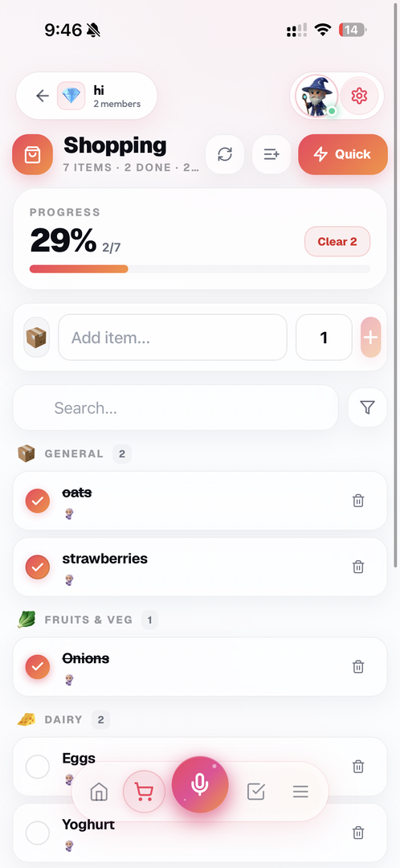400x868 pixels.
Task: Tap the sync refresh icon next to Shopping
Action: (225, 154)
